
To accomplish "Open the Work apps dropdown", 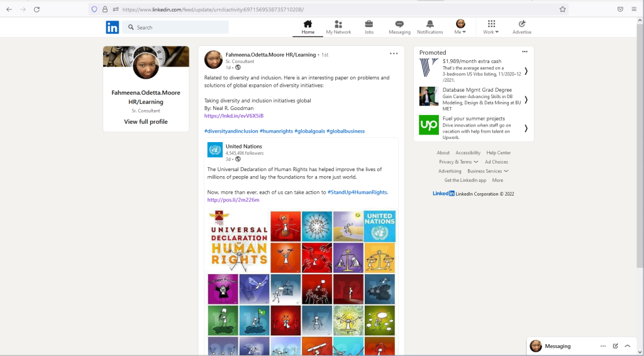I will 491,28.
